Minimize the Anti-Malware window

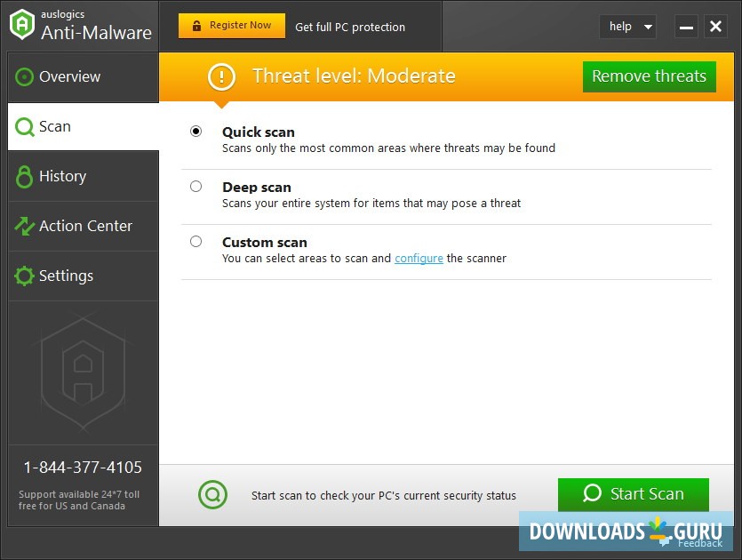tap(686, 27)
